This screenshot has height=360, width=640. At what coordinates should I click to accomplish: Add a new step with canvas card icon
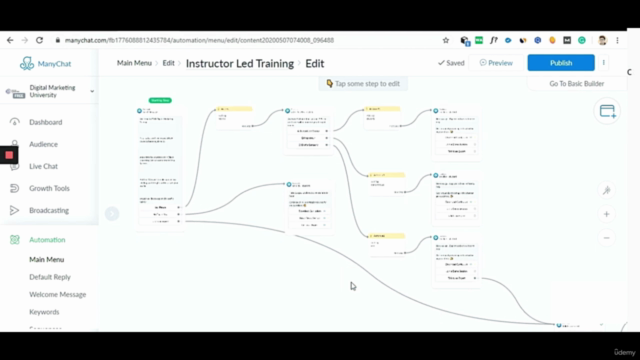pyautogui.click(x=607, y=111)
